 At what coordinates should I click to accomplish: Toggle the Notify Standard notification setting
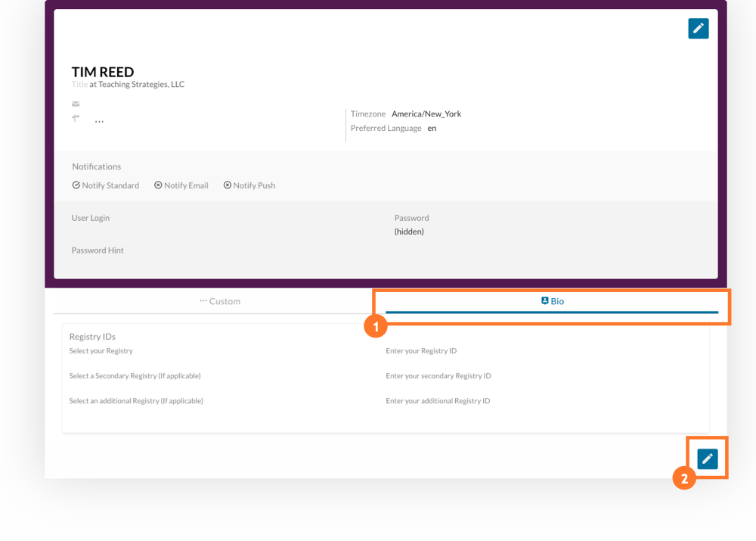106,185
